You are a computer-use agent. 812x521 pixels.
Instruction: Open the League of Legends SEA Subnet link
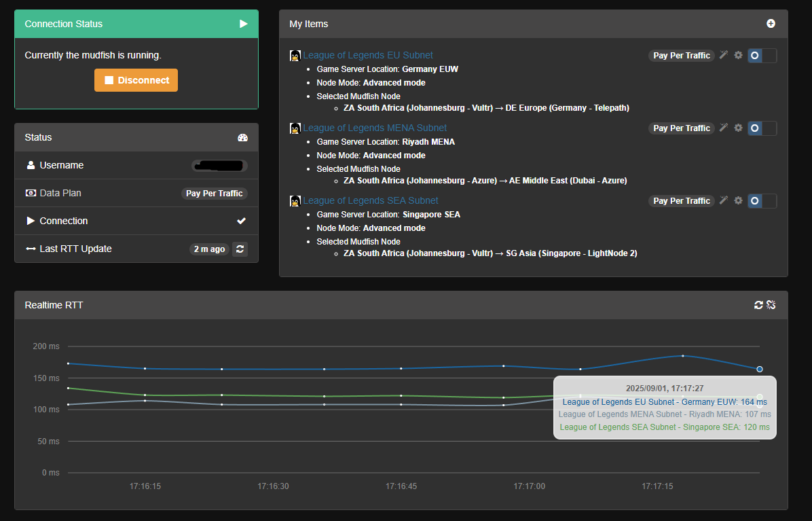click(370, 200)
